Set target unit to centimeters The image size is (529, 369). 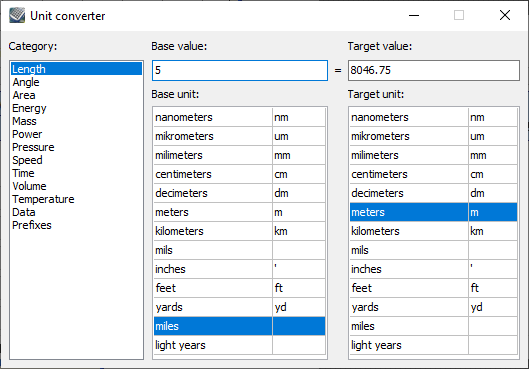coord(434,174)
